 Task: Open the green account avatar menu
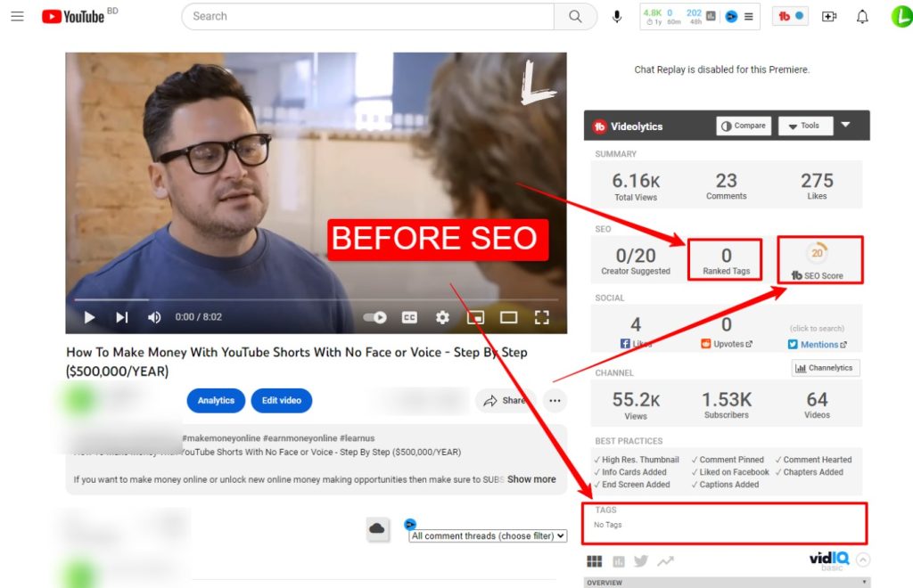(x=902, y=16)
